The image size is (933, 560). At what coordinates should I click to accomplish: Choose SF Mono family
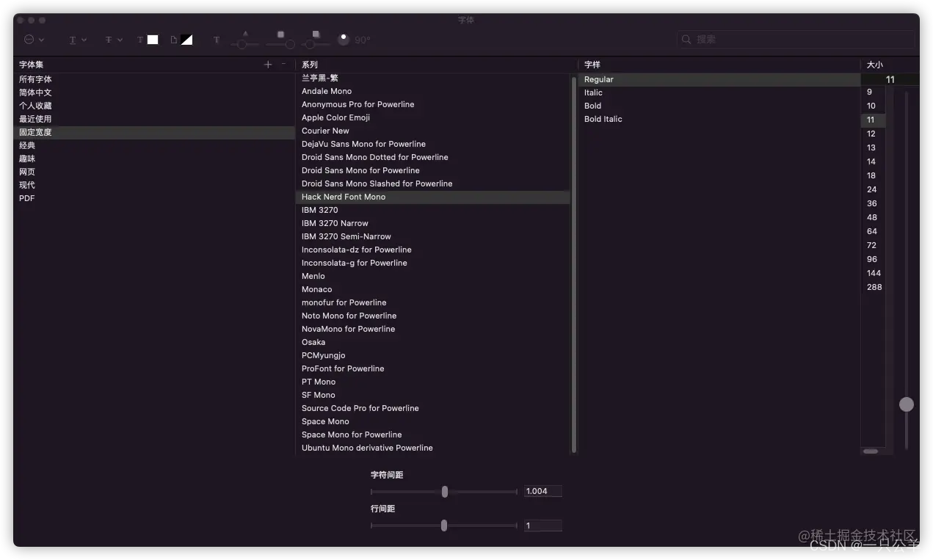point(433,395)
